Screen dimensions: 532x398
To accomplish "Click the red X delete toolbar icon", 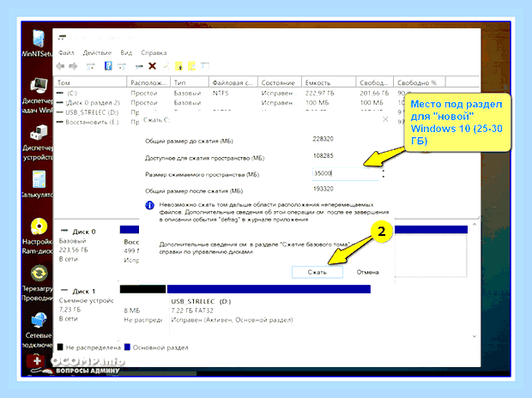I will (153, 66).
